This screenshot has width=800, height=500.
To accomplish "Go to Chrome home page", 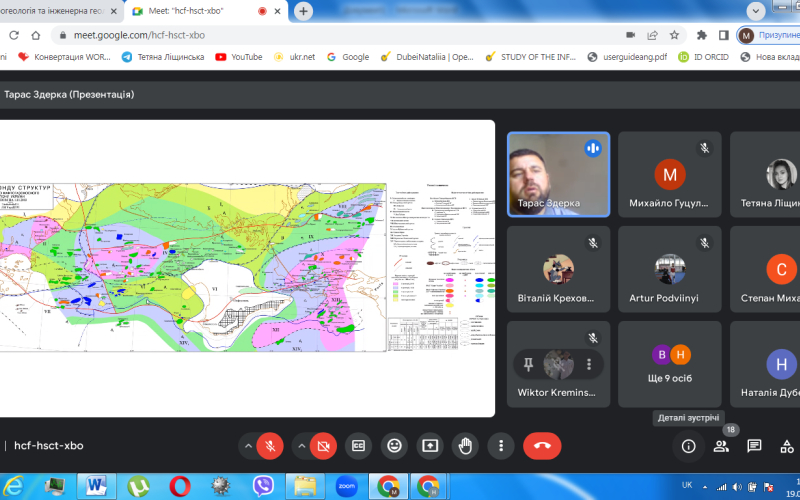I will [x=36, y=35].
